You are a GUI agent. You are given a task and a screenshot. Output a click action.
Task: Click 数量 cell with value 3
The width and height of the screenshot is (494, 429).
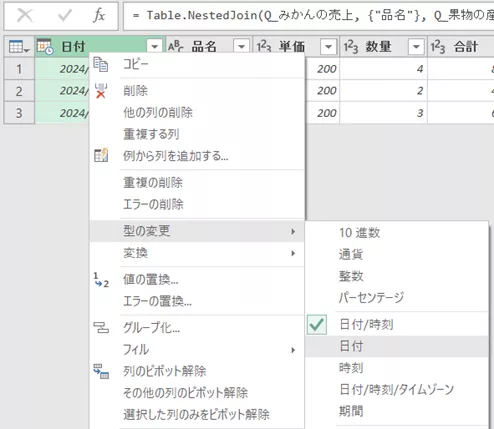click(x=383, y=113)
